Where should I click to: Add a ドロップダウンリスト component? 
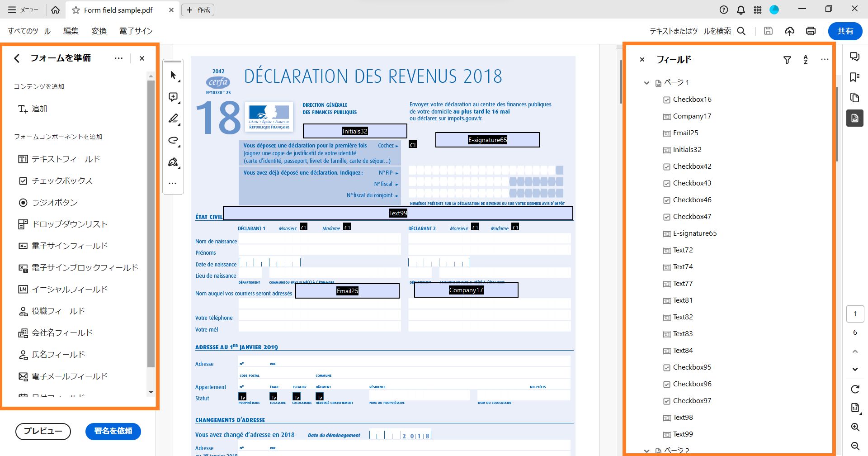63,224
